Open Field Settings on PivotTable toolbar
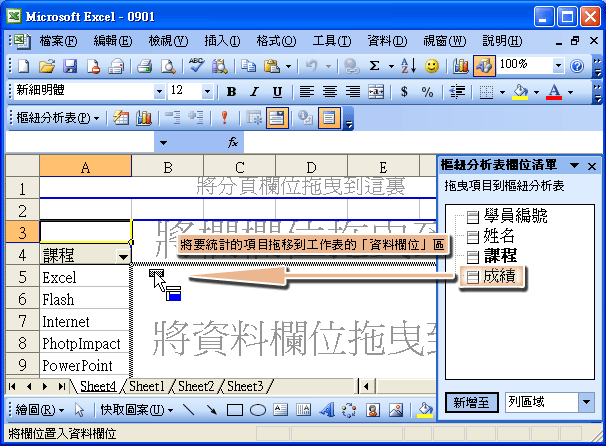 pos(305,117)
